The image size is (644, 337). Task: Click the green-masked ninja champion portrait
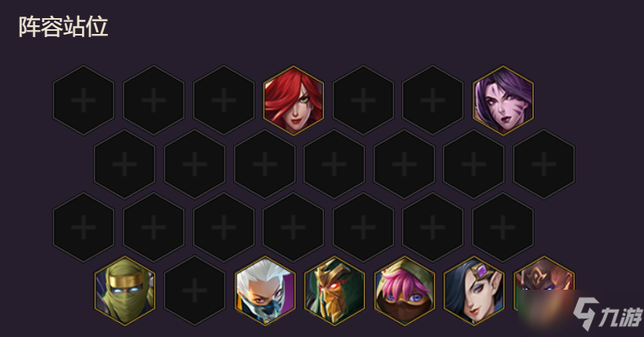[125, 291]
